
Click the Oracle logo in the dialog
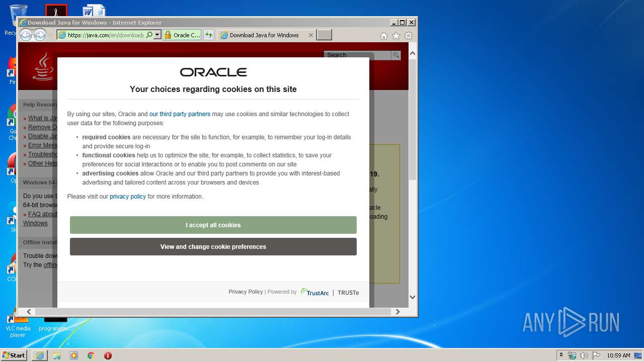click(x=213, y=72)
